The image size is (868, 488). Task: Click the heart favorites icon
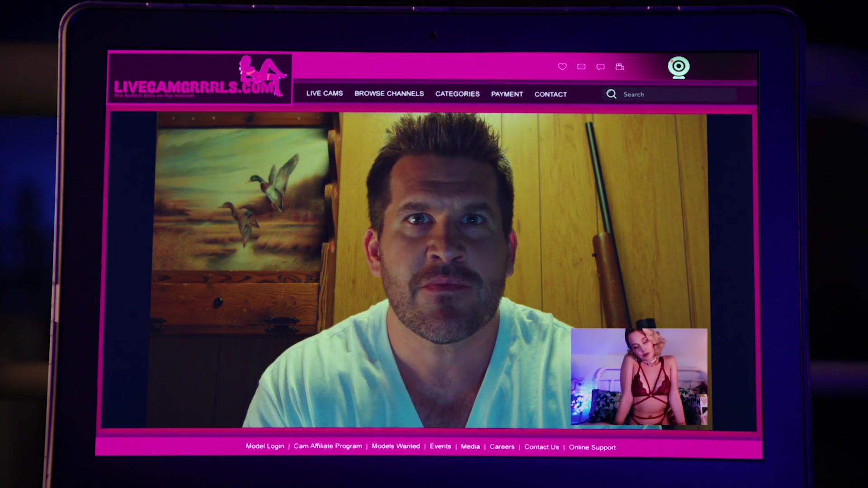pos(562,66)
